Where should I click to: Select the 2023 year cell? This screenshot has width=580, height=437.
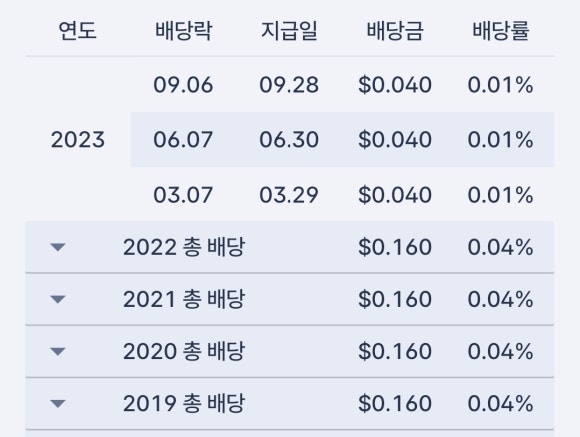pos(78,140)
